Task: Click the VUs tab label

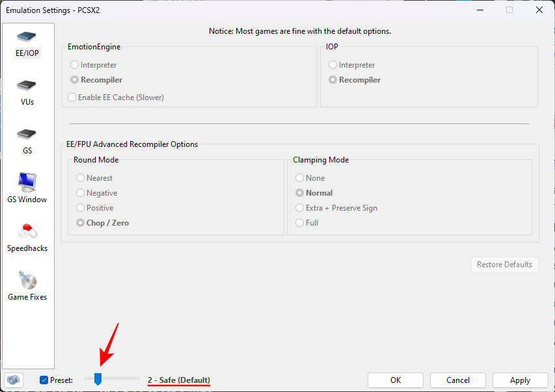Action: [27, 102]
